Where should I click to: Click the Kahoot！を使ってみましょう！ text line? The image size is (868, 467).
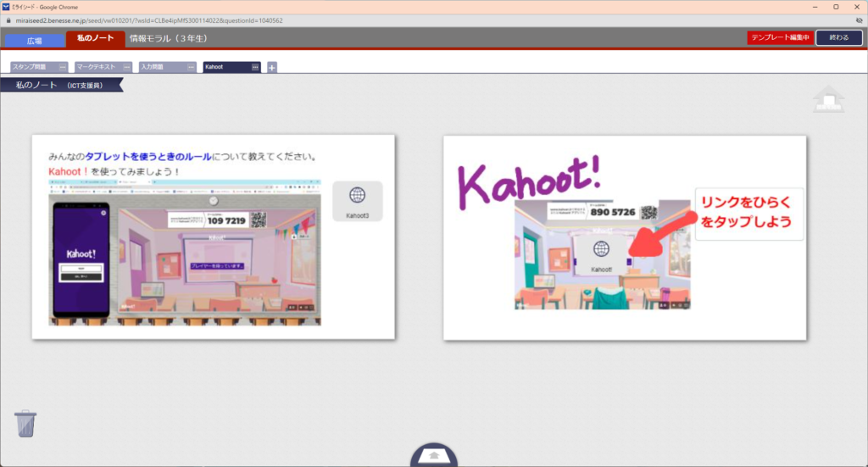tap(114, 171)
